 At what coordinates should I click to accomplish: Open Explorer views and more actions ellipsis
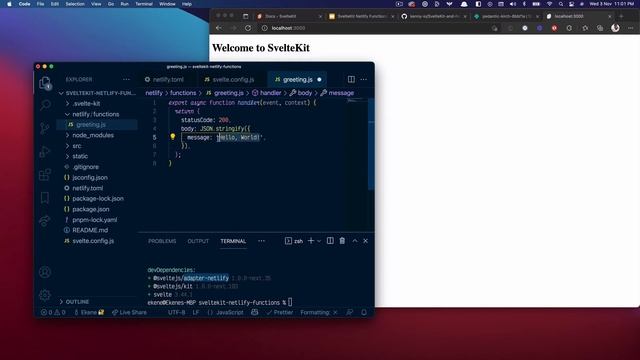126,79
